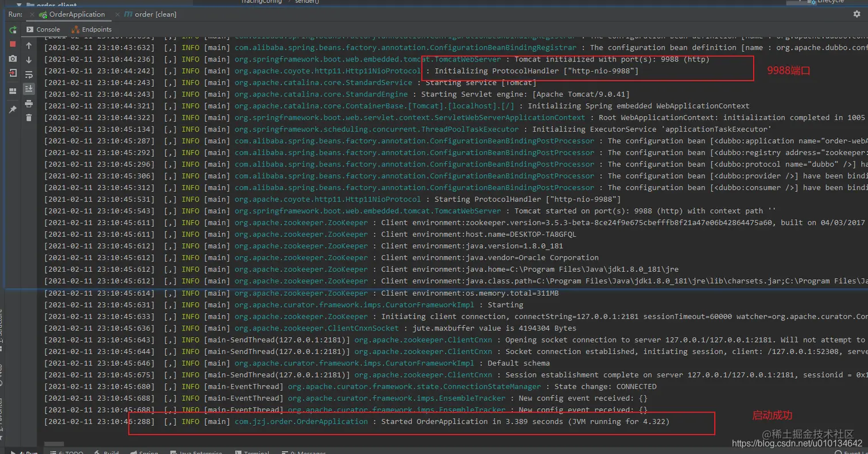Click 'Default schema' log message

(518, 363)
